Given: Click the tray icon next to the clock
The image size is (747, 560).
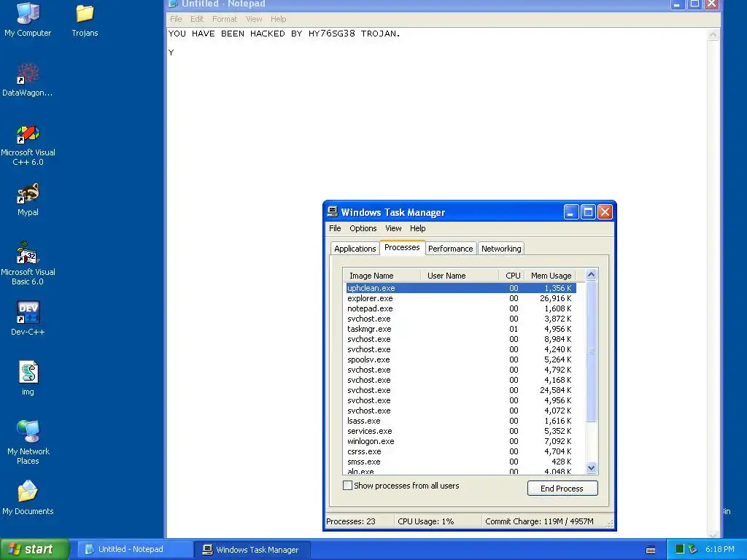Looking at the screenshot, I should tap(693, 549).
